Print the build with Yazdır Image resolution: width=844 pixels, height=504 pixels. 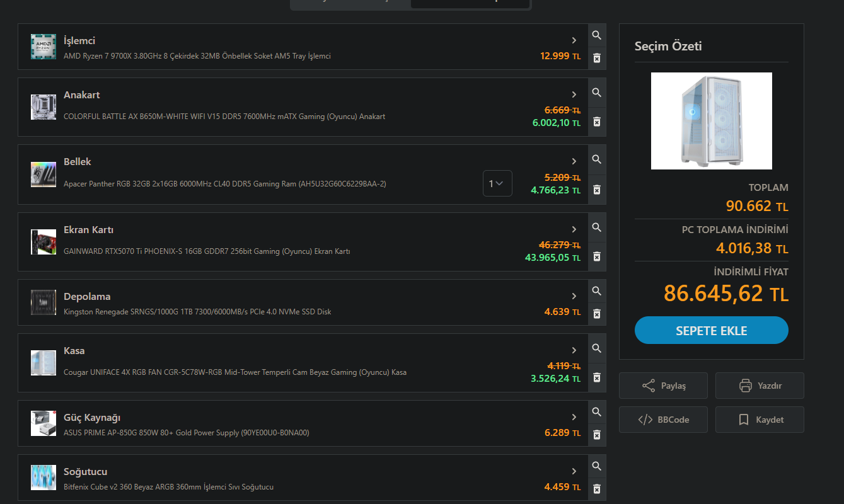[760, 386]
